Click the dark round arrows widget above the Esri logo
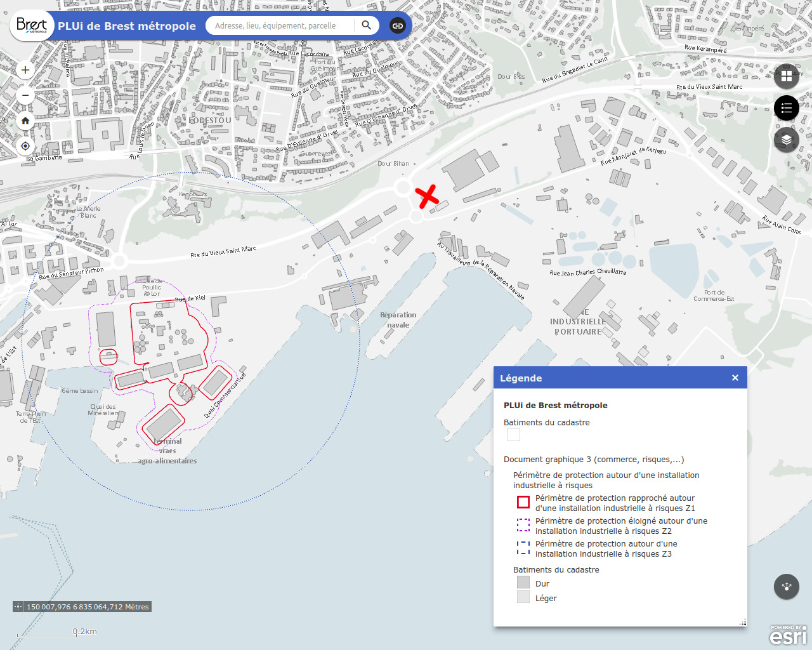 (x=787, y=587)
